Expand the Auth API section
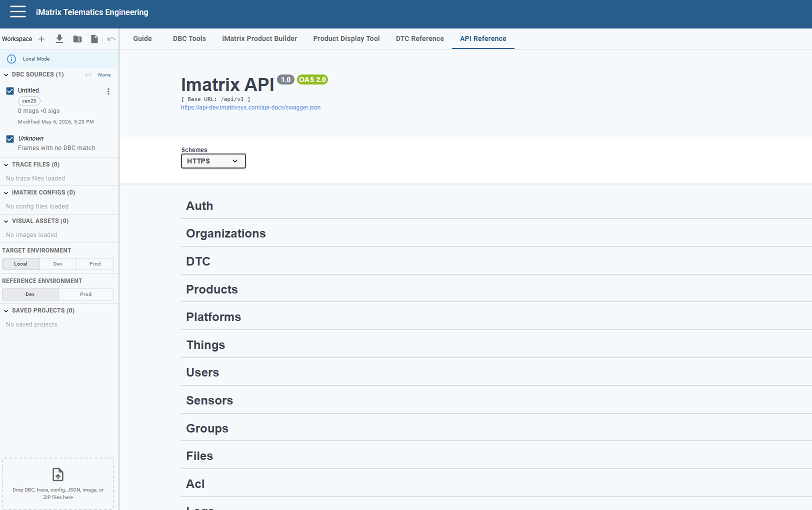The width and height of the screenshot is (812, 510). click(496, 206)
